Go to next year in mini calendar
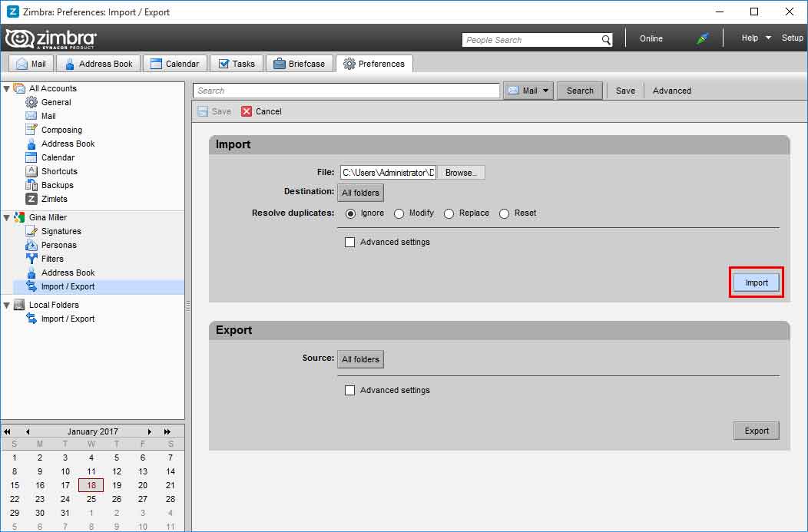This screenshot has width=808, height=532. (x=167, y=431)
